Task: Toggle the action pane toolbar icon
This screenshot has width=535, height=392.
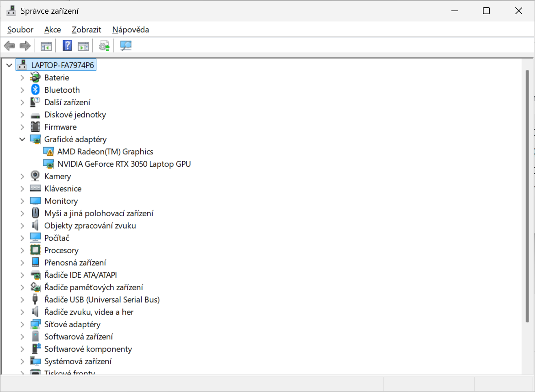Action: click(83, 46)
